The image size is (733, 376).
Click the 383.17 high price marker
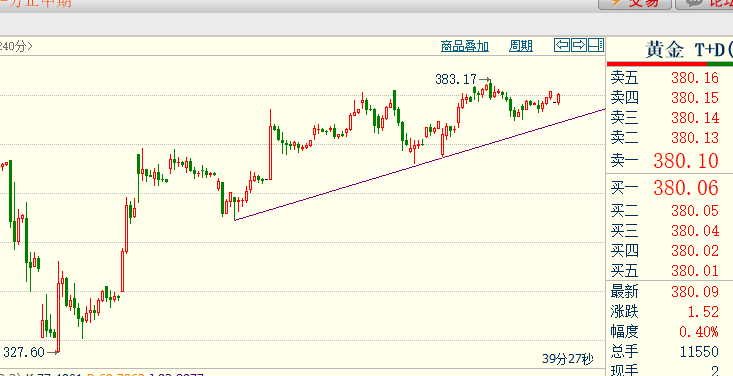pyautogui.click(x=462, y=80)
